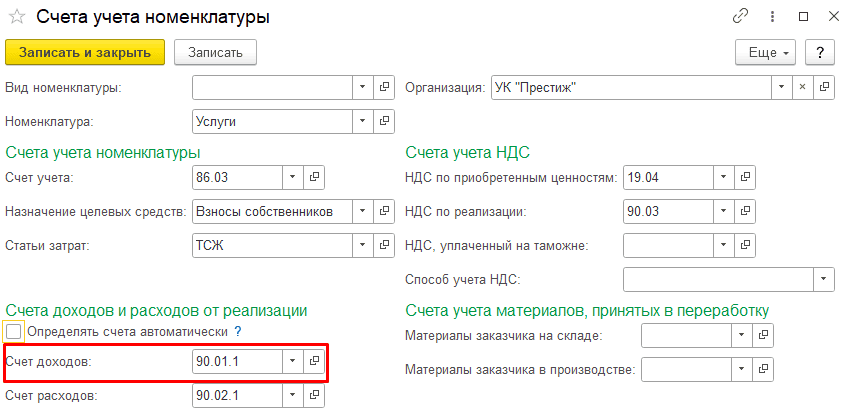Expand the Номенклатура dropdown list
The height and width of the screenshot is (416, 851).
pyautogui.click(x=362, y=122)
